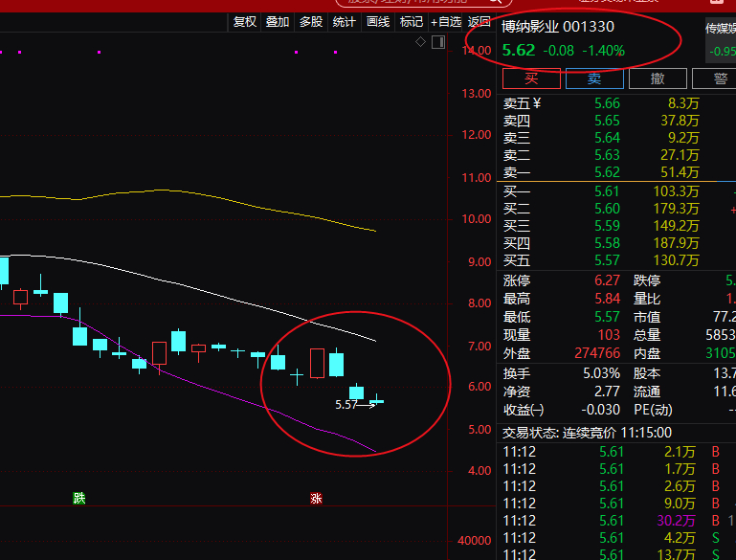Activate the 画线 line drawing tool

pyautogui.click(x=378, y=22)
